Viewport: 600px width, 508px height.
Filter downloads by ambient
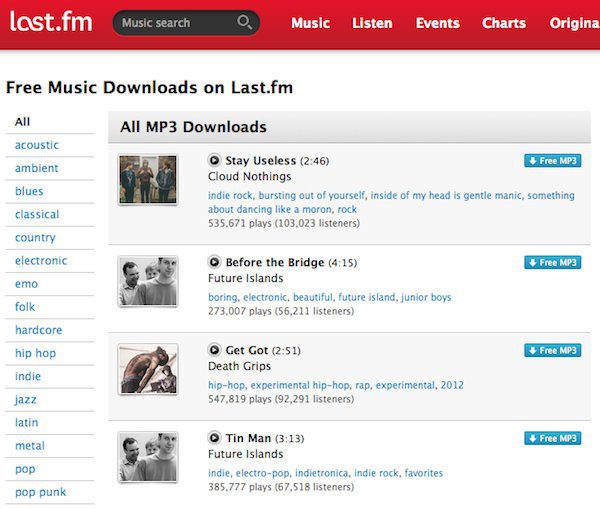click(37, 168)
